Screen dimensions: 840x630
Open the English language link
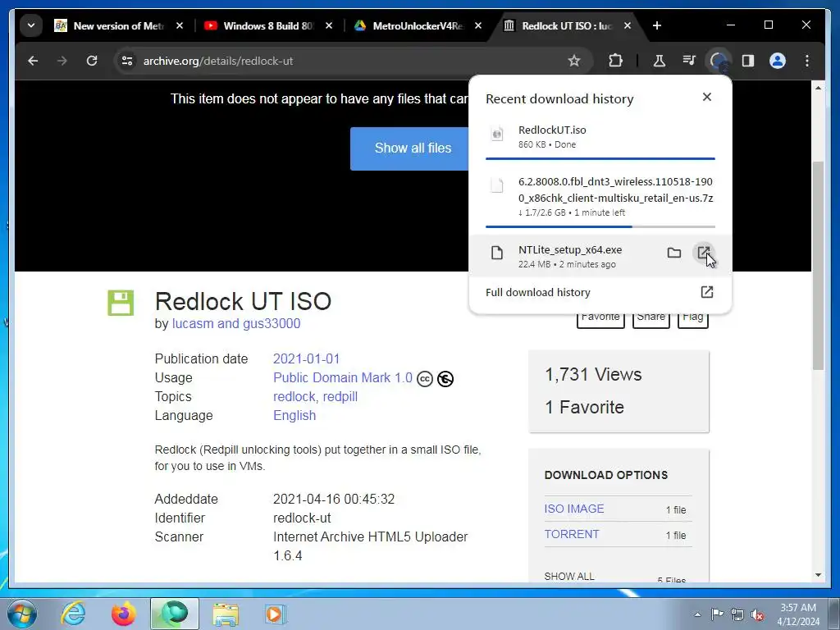click(x=294, y=415)
